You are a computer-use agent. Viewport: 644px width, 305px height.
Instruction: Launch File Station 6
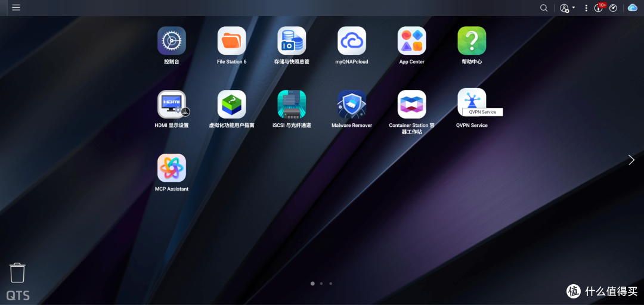tap(231, 41)
